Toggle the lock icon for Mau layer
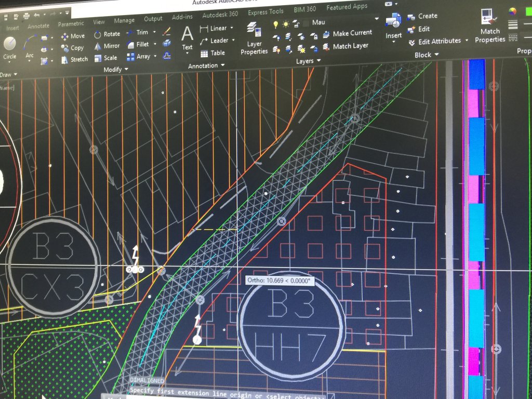The image size is (532, 399). click(296, 23)
